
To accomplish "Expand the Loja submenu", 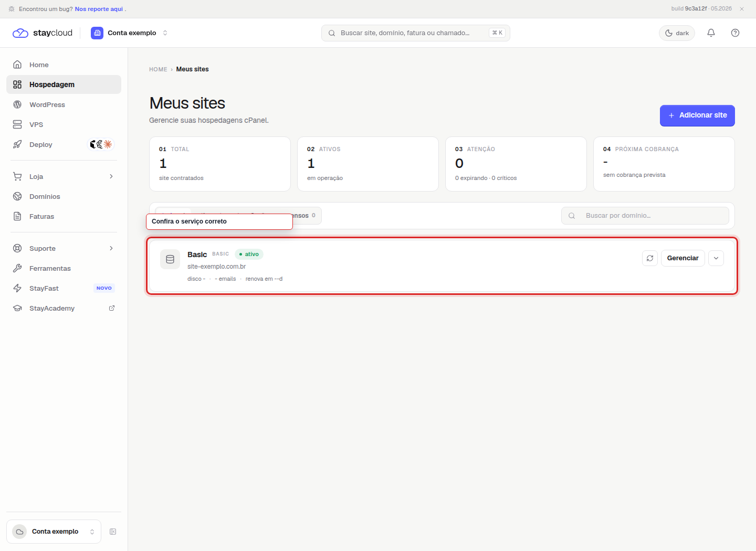I will [111, 176].
